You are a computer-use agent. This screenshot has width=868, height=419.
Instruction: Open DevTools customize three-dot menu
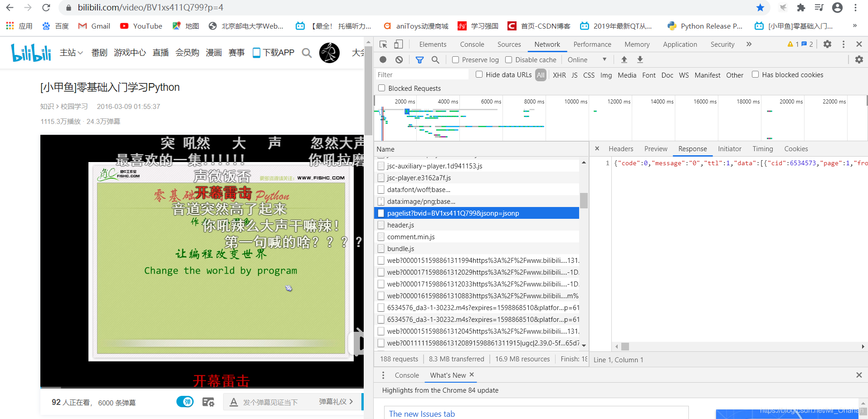844,44
